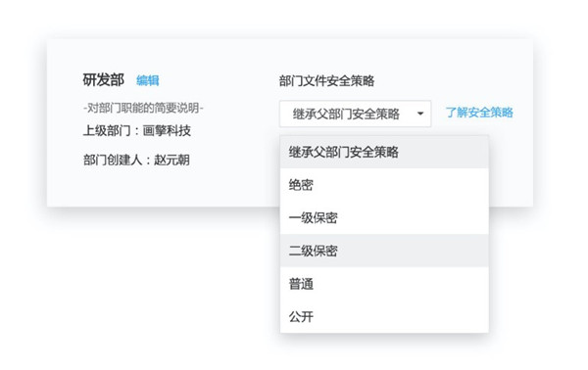Click the parent department name 画擎科技
Viewport: 588px width, 370px height.
coord(167,131)
